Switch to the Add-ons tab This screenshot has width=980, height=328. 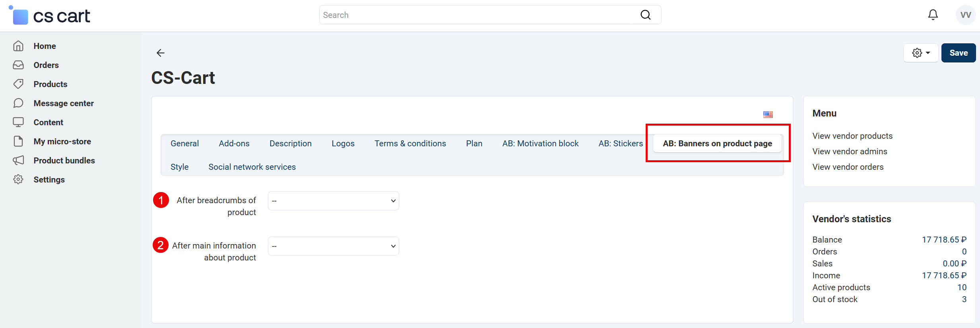pos(234,144)
